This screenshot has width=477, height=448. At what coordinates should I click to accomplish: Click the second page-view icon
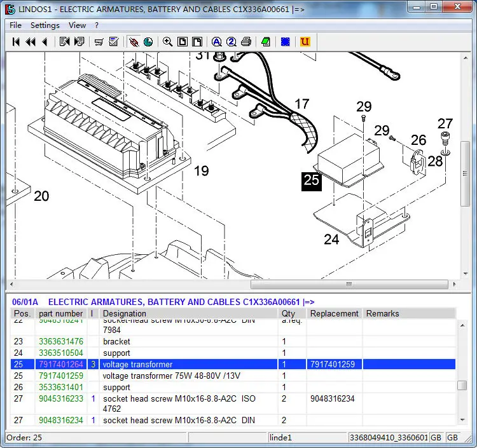(197, 42)
